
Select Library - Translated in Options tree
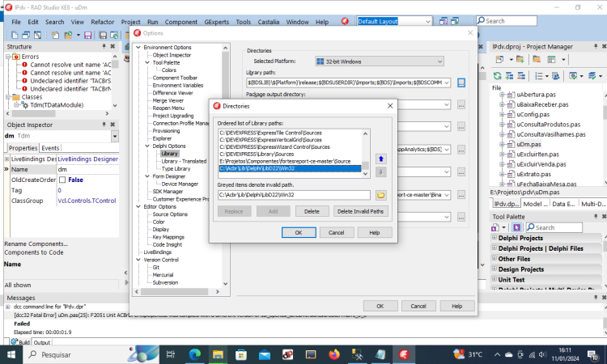(184, 161)
